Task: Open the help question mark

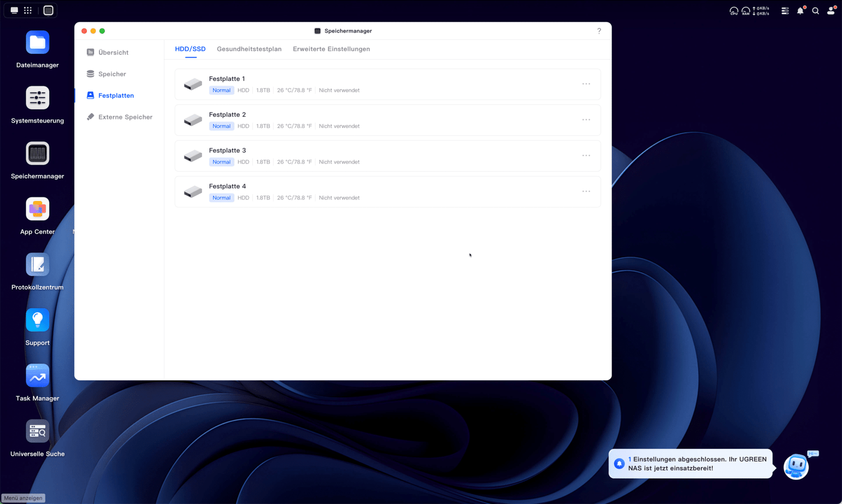Action: point(599,31)
